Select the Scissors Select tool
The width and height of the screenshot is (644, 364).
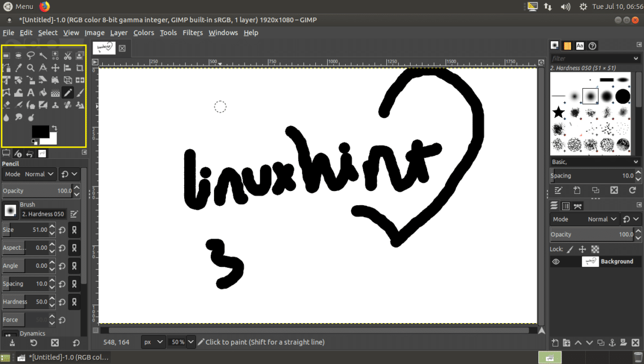pos(68,55)
